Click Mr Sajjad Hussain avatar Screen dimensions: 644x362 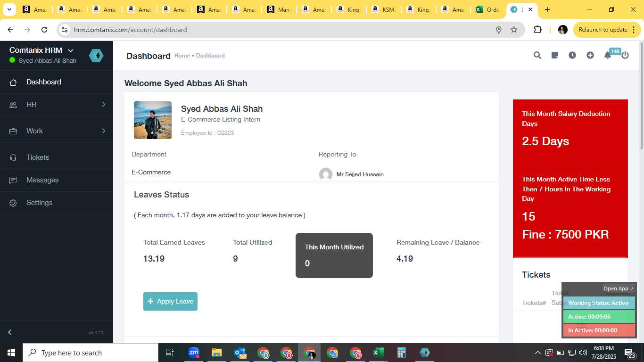coord(326,174)
